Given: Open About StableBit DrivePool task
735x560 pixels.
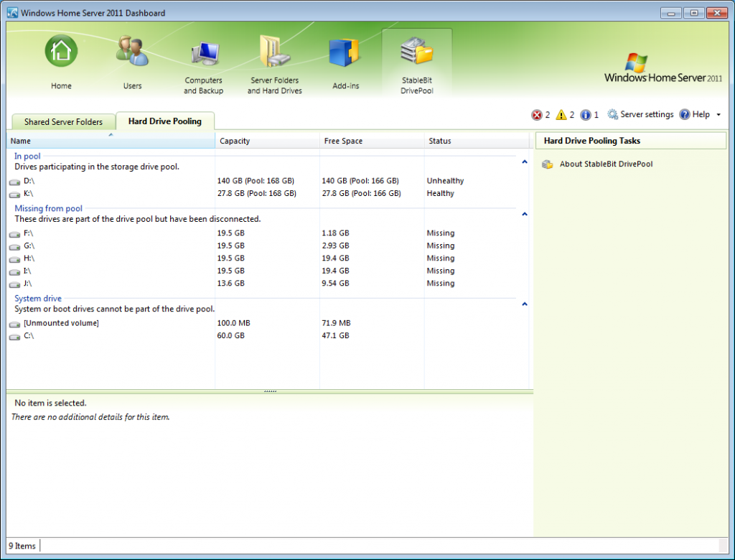Looking at the screenshot, I should pos(606,164).
